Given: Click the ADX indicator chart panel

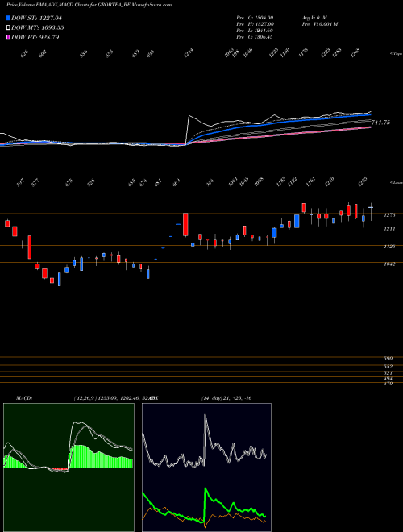Looking at the screenshot, I should 206,468.
